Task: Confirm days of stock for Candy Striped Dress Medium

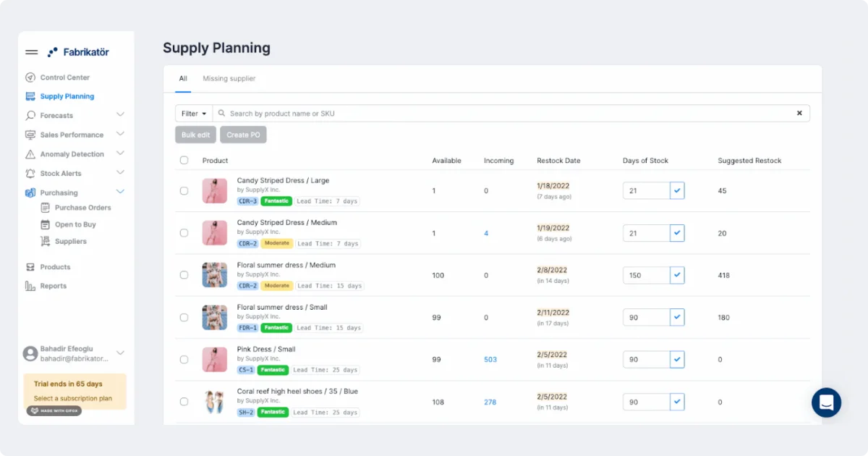Action: [x=677, y=233]
